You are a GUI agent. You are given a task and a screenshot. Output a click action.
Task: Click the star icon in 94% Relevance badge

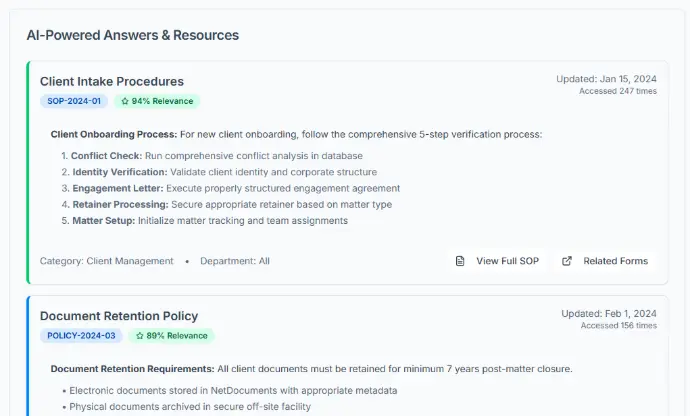coord(125,101)
